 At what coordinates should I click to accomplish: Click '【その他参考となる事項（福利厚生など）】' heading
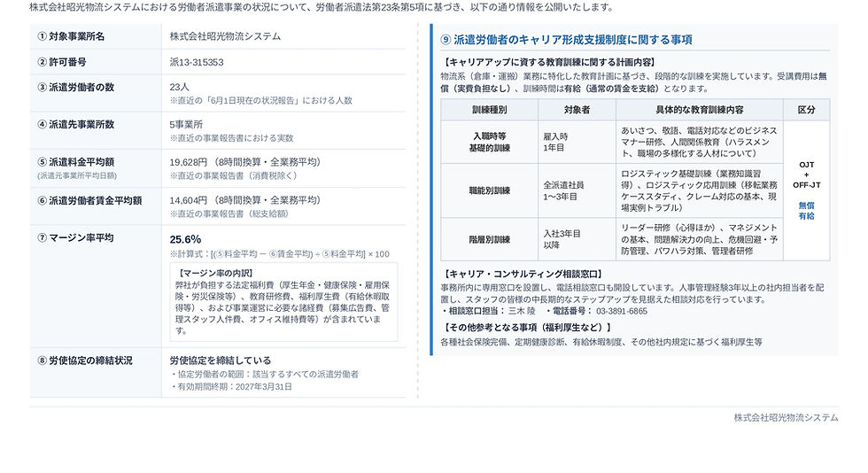528,328
